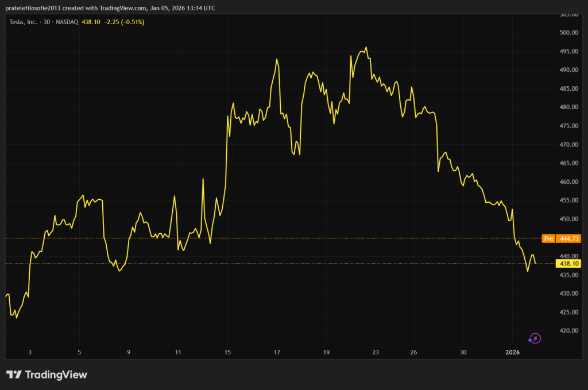Select date 3 on the time axis

coord(30,352)
